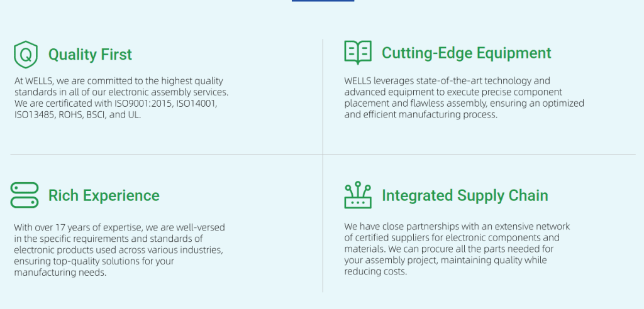The height and width of the screenshot is (309, 644).
Task: Click the word WELLS in the equipment description
Action: click(x=358, y=81)
